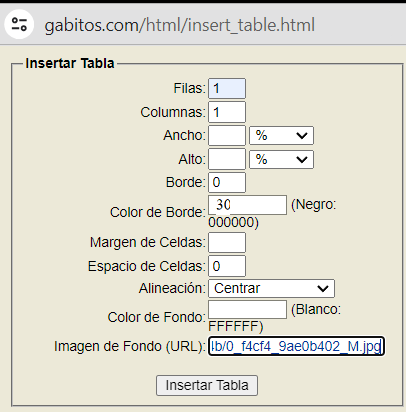
Task: Edit the Color de Borde field
Action: click(247, 205)
